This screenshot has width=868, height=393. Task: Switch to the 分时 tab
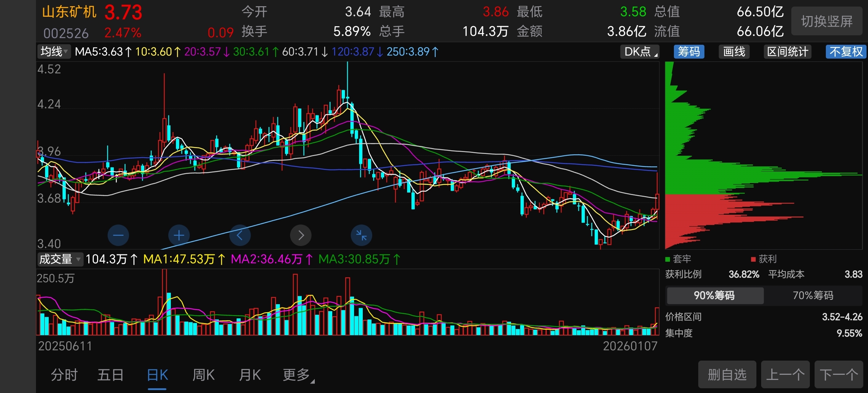pos(64,375)
